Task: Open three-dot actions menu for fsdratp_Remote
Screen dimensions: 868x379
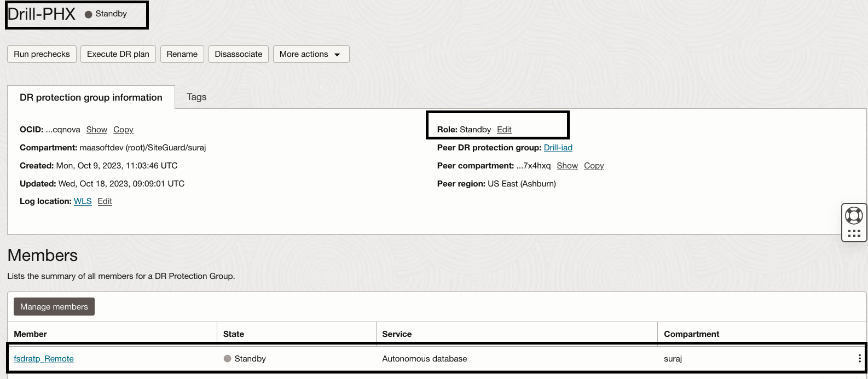Action: tap(859, 359)
